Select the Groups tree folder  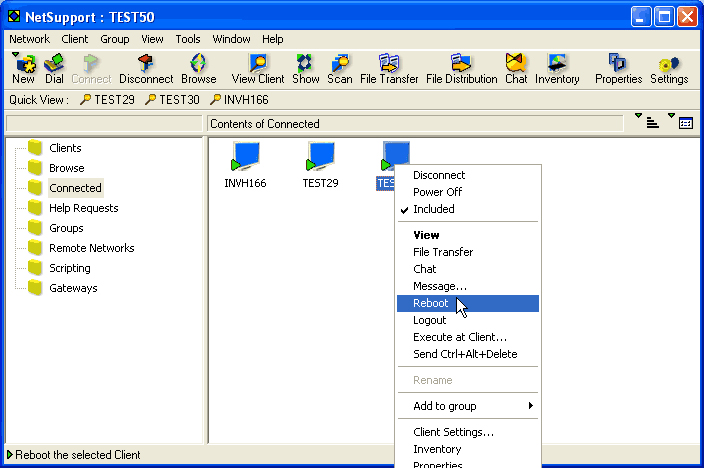click(x=56, y=228)
